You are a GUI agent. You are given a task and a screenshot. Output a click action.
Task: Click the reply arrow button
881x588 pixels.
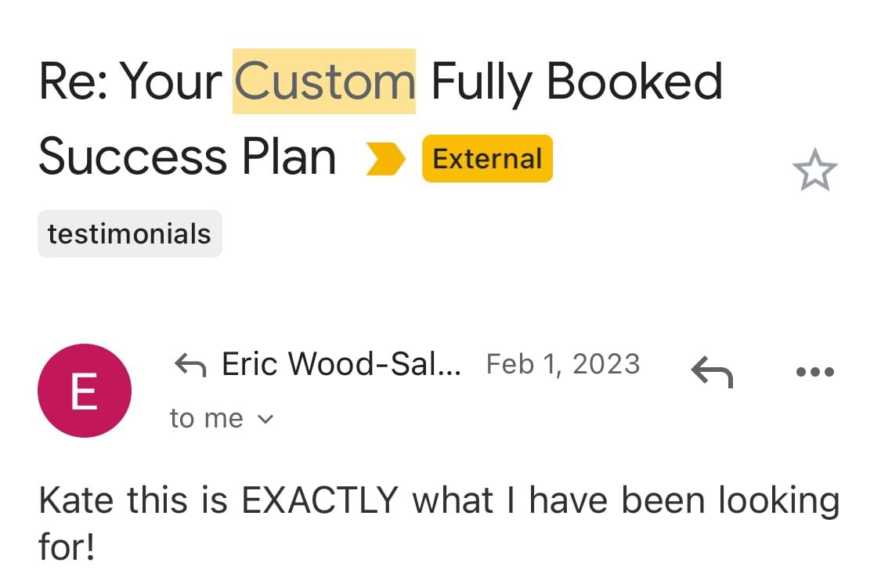click(x=712, y=370)
